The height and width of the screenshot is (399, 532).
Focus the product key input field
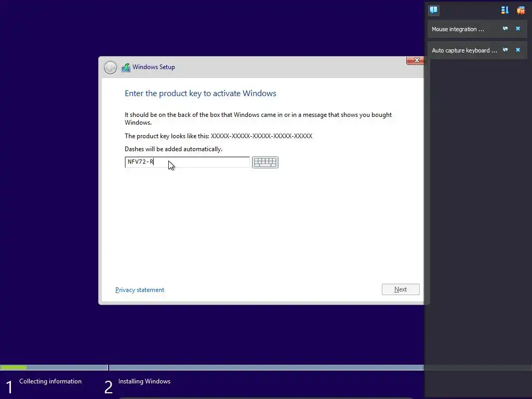pyautogui.click(x=187, y=162)
